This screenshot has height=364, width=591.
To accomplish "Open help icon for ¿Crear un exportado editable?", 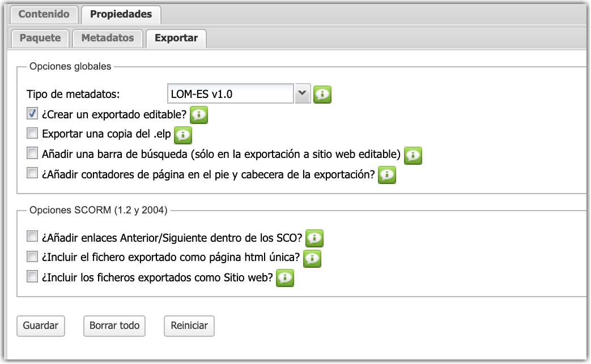I will [199, 115].
